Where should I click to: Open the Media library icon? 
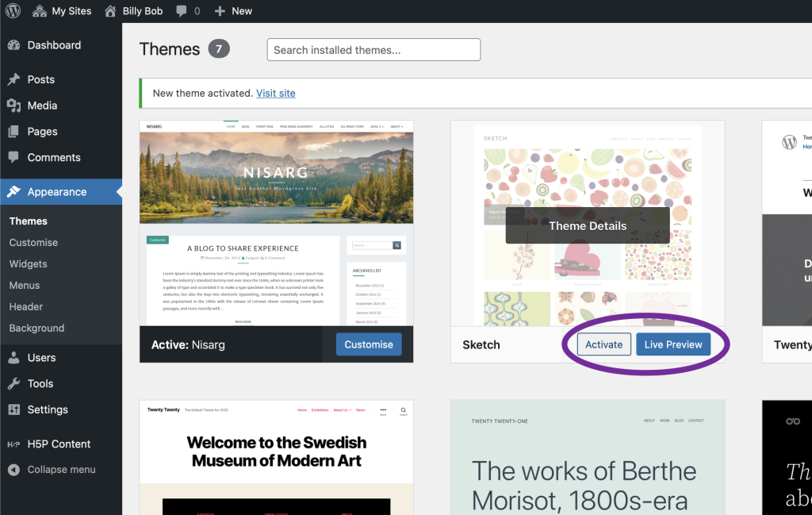pos(14,106)
